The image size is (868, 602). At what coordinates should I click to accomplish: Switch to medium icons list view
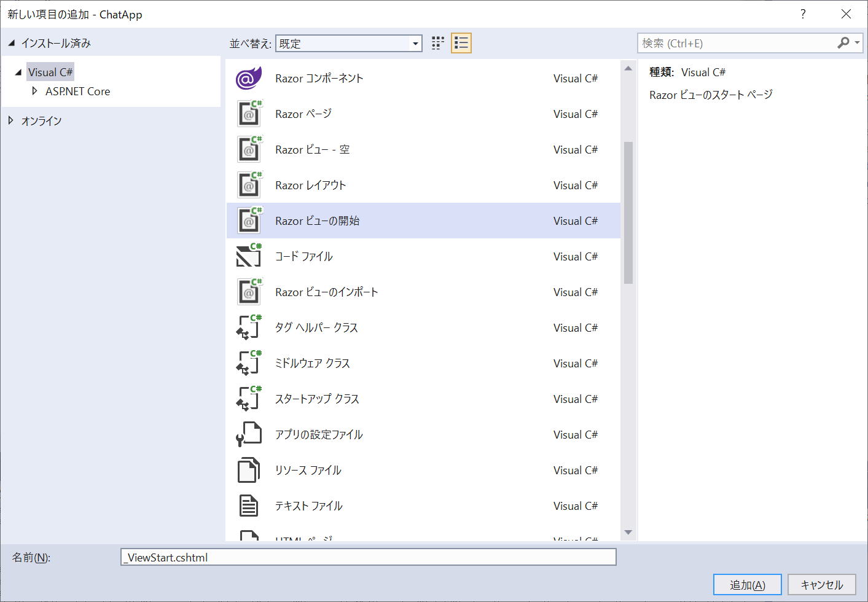click(x=461, y=43)
